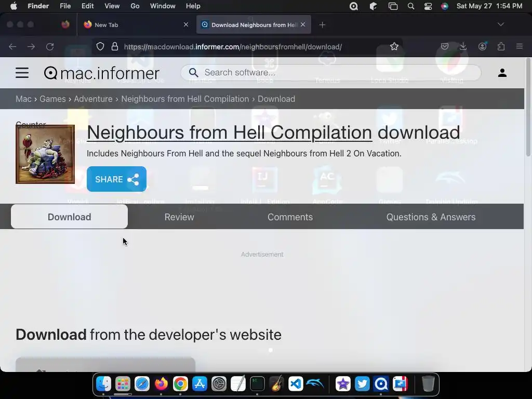Close the New Tab tab
The height and width of the screenshot is (399, 532).
click(x=186, y=24)
